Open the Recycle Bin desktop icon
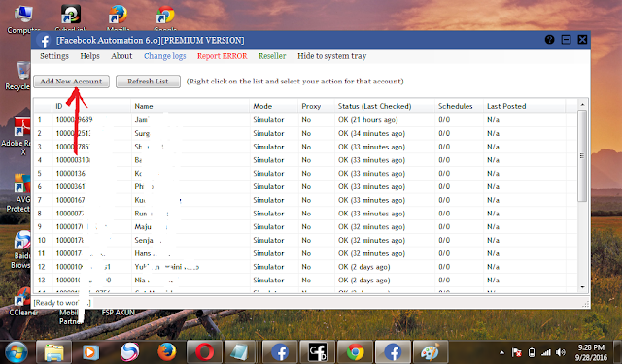The height and width of the screenshot is (364, 622). [x=18, y=76]
